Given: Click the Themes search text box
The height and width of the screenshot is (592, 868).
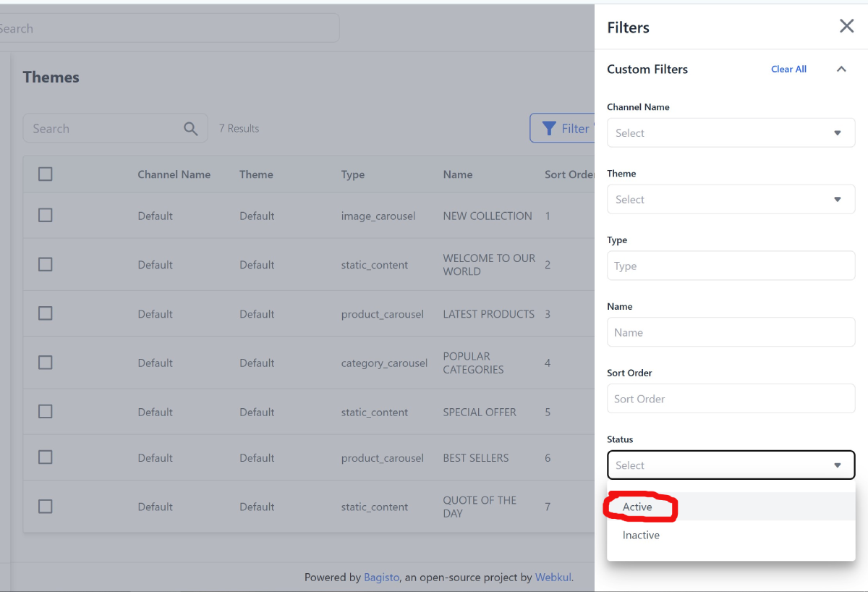Looking at the screenshot, I should pyautogui.click(x=105, y=129).
